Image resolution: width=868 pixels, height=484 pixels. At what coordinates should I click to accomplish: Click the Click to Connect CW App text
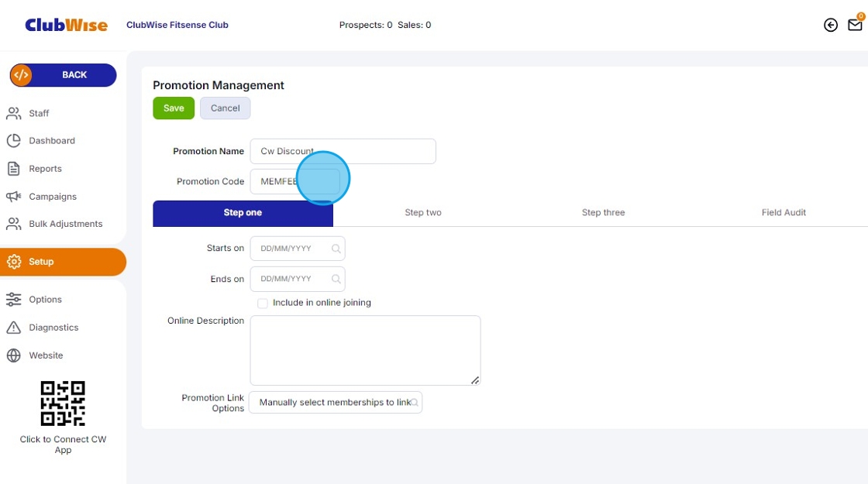(63, 445)
